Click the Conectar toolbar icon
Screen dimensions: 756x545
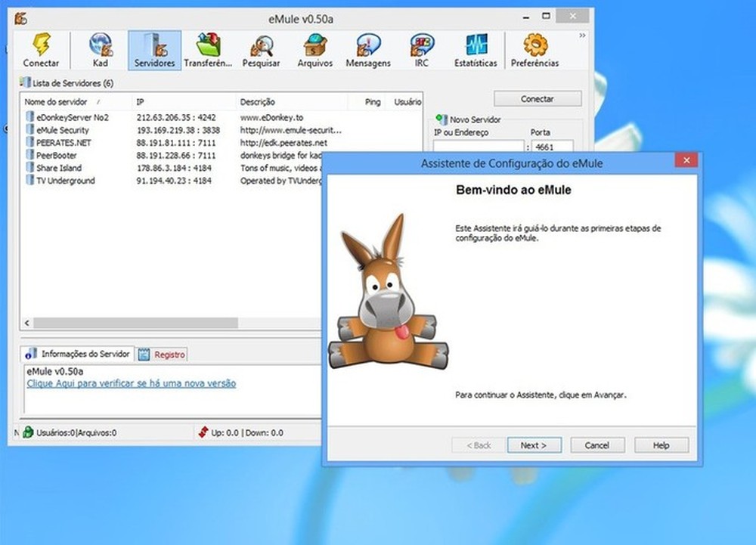42,48
